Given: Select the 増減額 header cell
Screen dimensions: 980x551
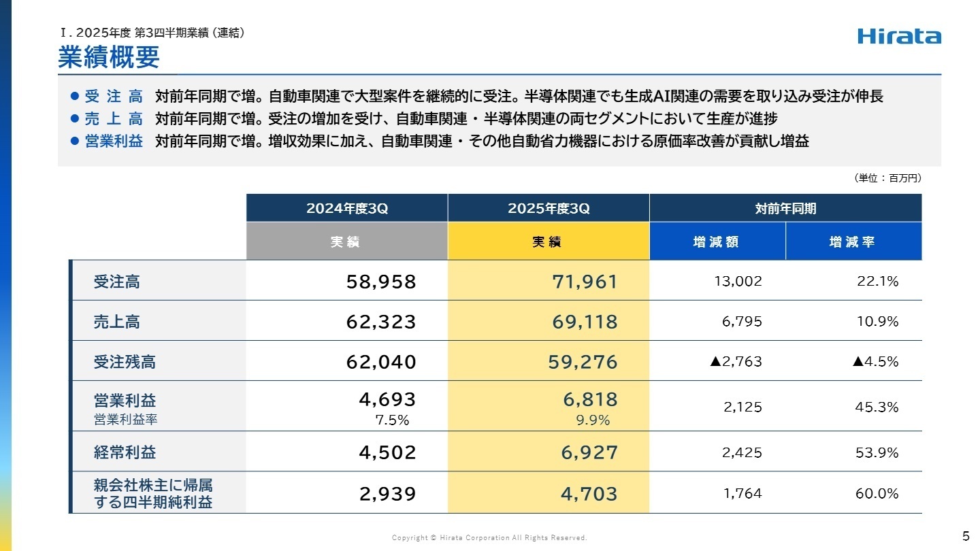Looking at the screenshot, I should [x=717, y=241].
